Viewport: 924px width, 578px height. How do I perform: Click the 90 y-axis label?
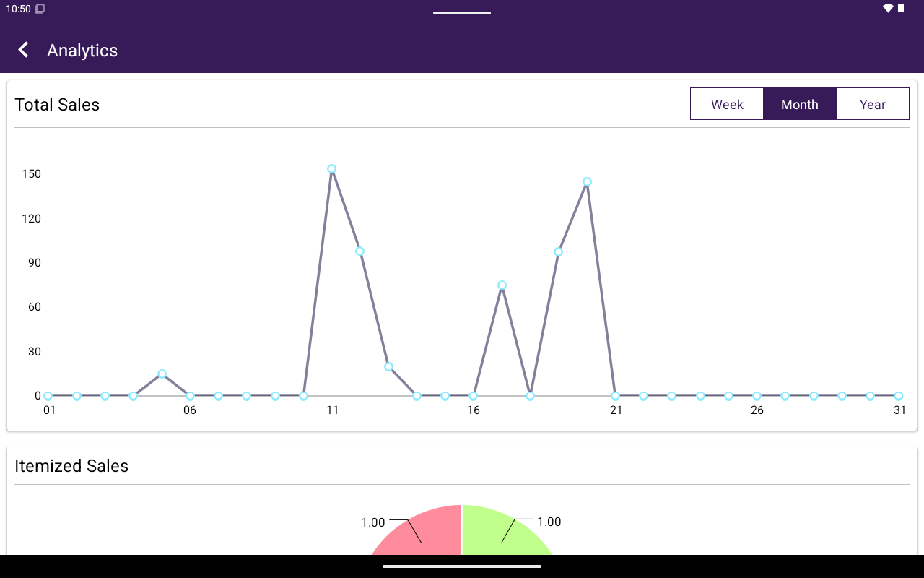click(x=35, y=263)
